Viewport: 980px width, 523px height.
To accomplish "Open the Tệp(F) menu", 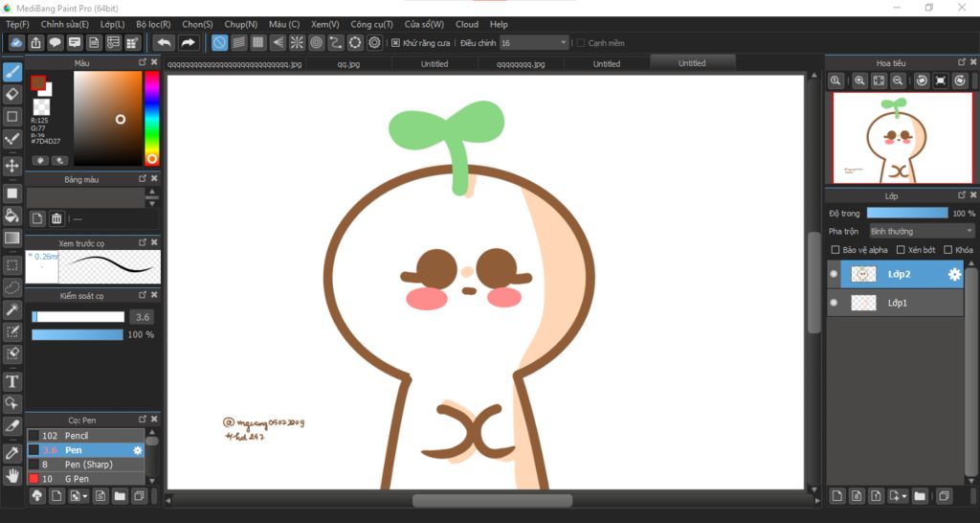I will 17,24.
